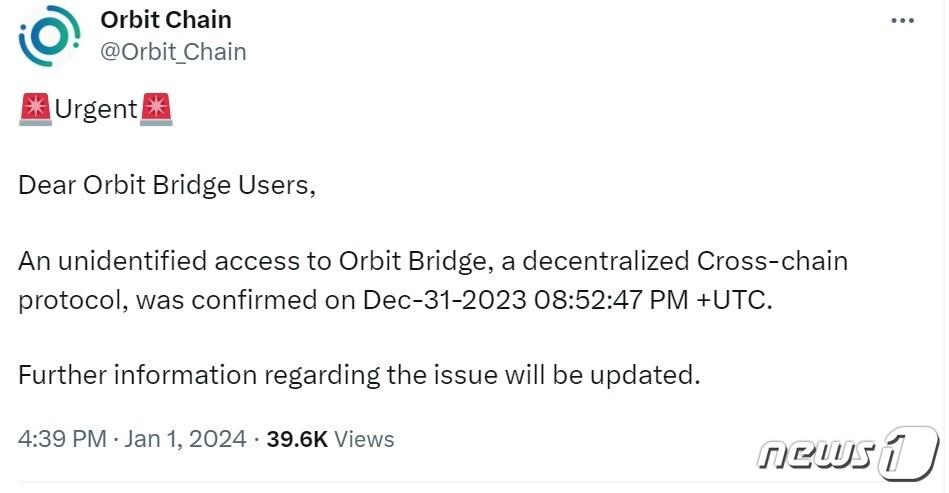Click the line starting "An unidentified access"
This screenshot has width=949, height=493.
433,262
